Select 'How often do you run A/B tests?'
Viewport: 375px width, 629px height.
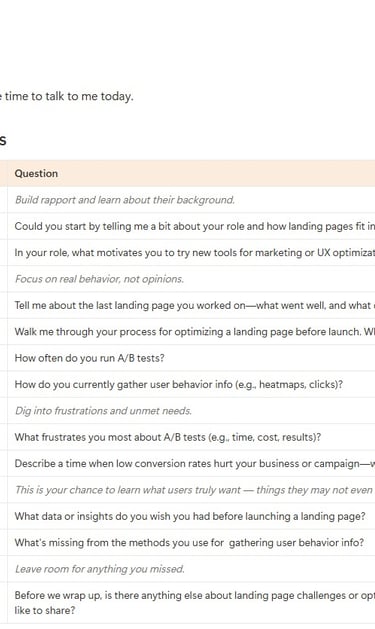pyautogui.click(x=89, y=358)
